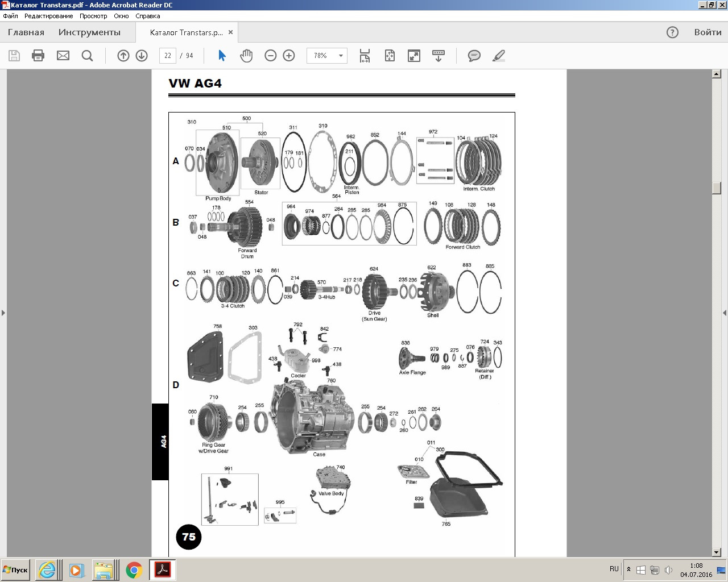Click the Adobe Acrobat taskbar icon
Viewport: 728px width, 582px height.
(x=163, y=570)
